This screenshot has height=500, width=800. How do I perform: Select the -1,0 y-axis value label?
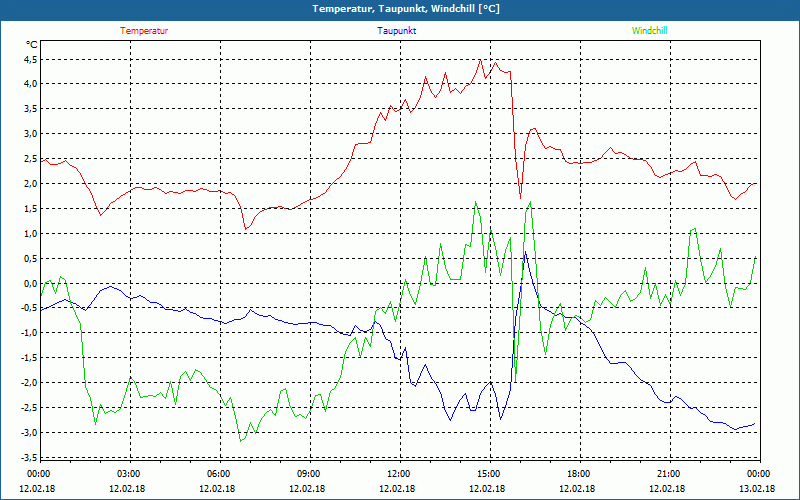point(28,333)
